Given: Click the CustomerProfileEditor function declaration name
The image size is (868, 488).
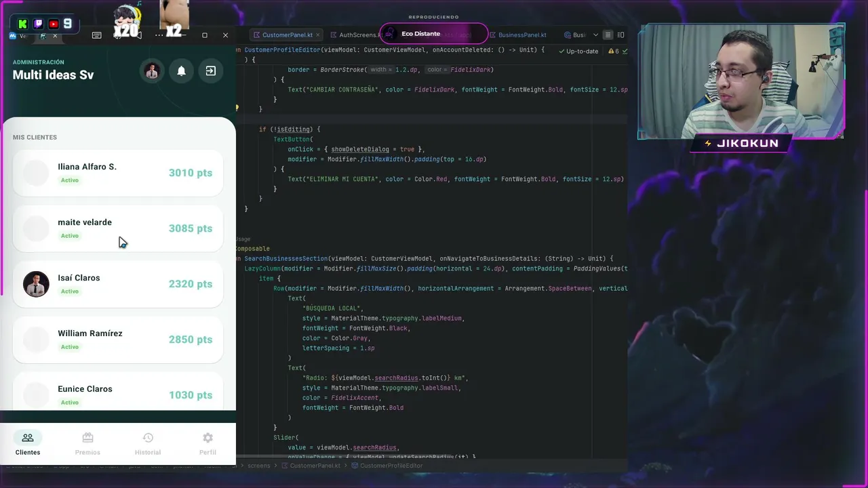Looking at the screenshot, I should pyautogui.click(x=283, y=49).
